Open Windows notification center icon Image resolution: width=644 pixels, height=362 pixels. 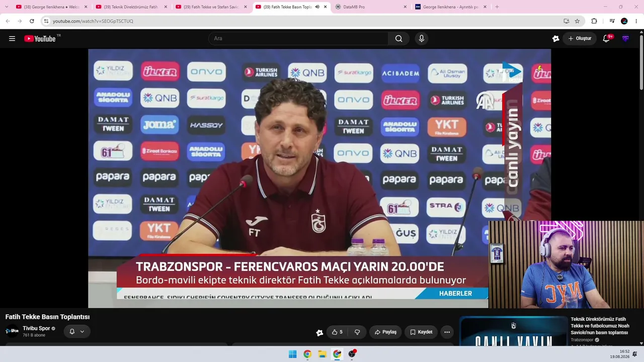coord(635,354)
